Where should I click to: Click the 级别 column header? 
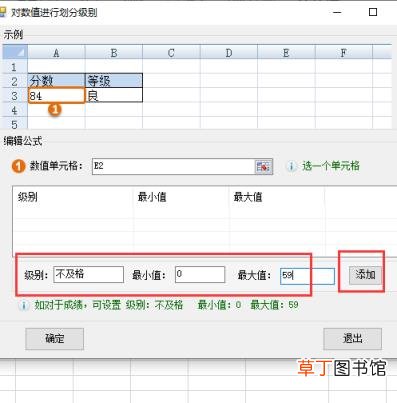[x=73, y=197]
